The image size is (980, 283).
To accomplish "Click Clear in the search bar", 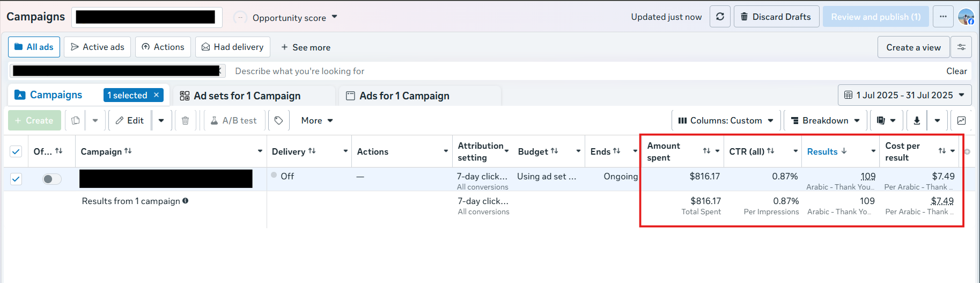I will [x=956, y=71].
